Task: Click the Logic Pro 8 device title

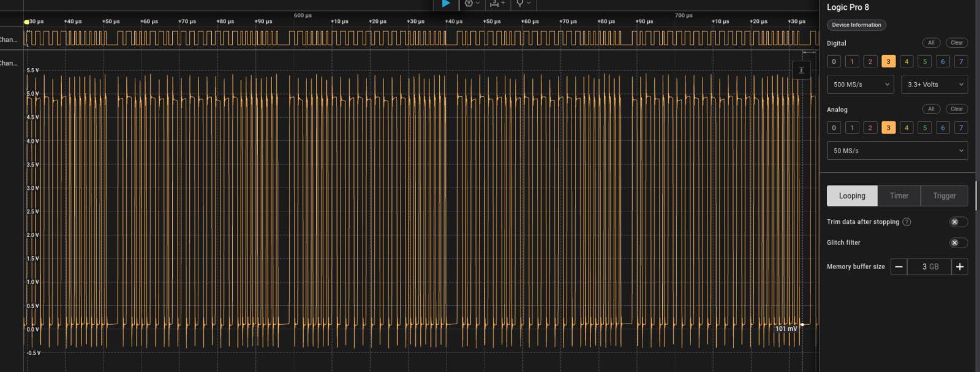Action: [848, 7]
